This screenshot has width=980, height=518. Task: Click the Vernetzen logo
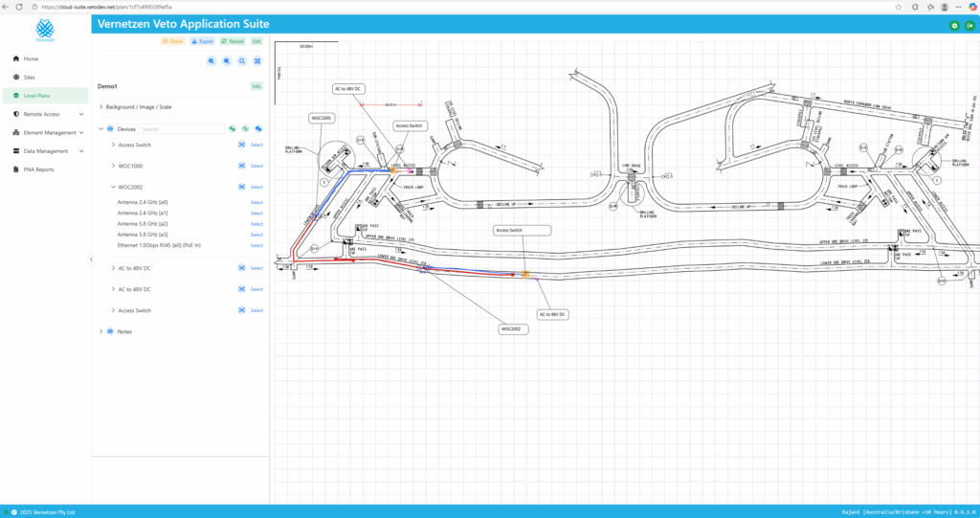45,30
